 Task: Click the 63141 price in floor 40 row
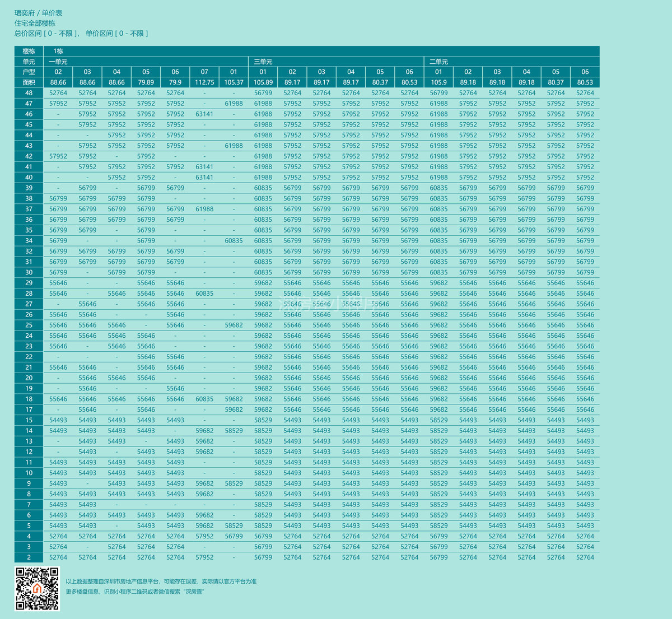click(204, 177)
